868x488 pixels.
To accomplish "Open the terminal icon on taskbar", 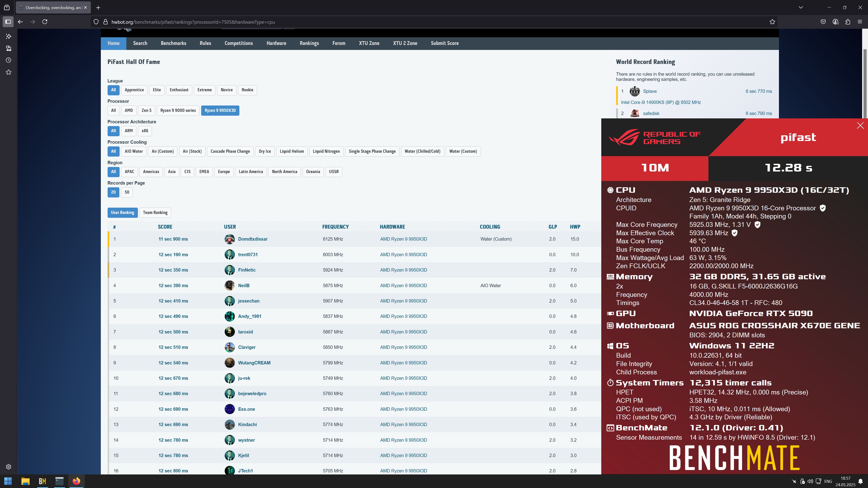I will click(x=59, y=481).
